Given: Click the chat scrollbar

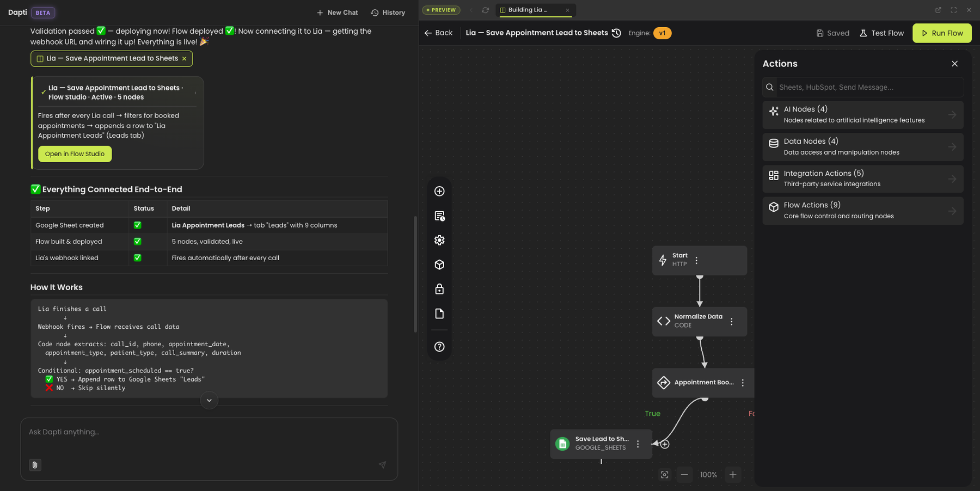Looking at the screenshot, I should point(415,274).
